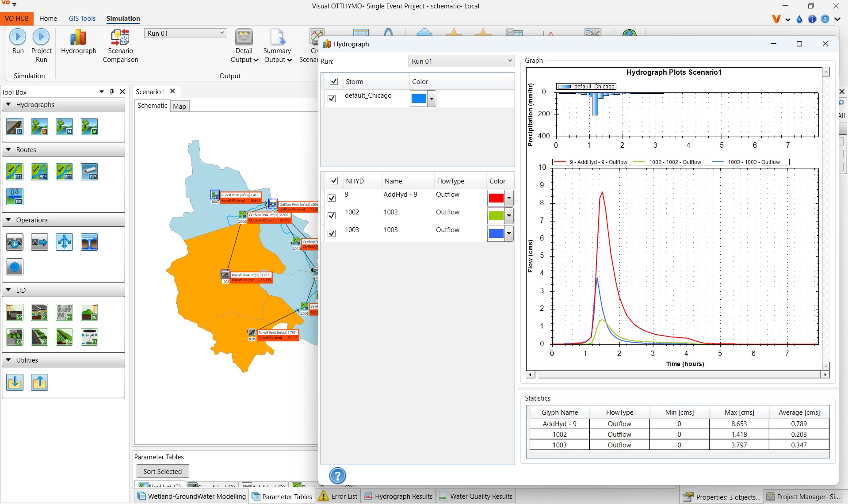Select the AddHyd operation tool
This screenshot has height=504, width=848.
[15, 242]
